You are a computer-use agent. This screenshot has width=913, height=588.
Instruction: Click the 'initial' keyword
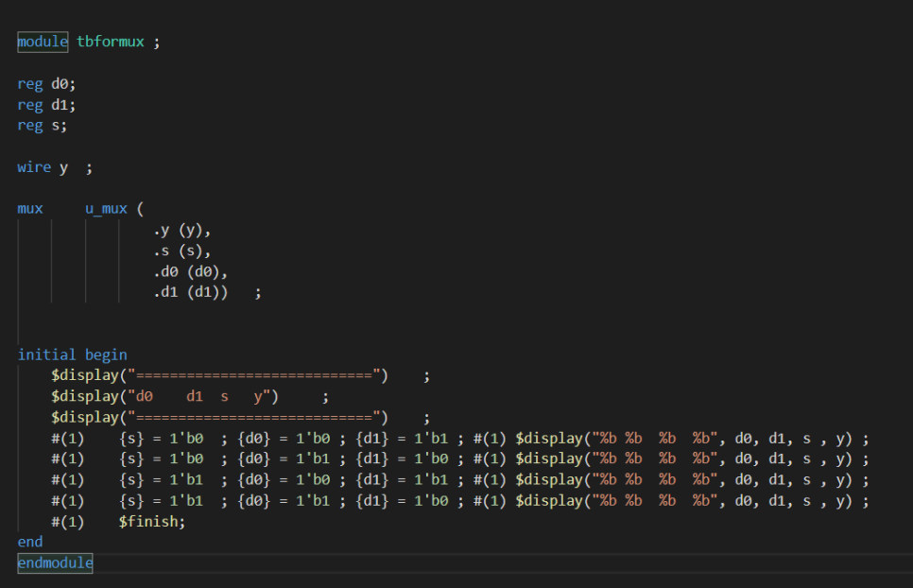[46, 355]
